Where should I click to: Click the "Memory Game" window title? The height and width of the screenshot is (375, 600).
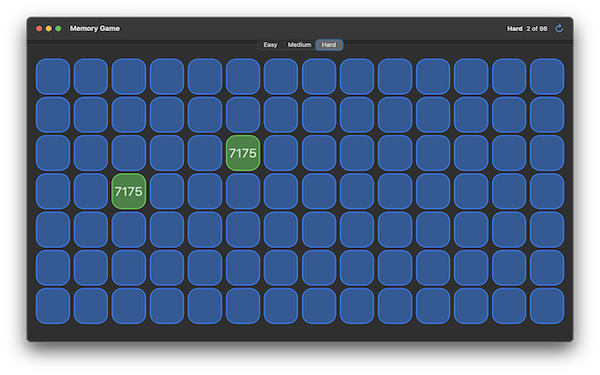tap(95, 28)
